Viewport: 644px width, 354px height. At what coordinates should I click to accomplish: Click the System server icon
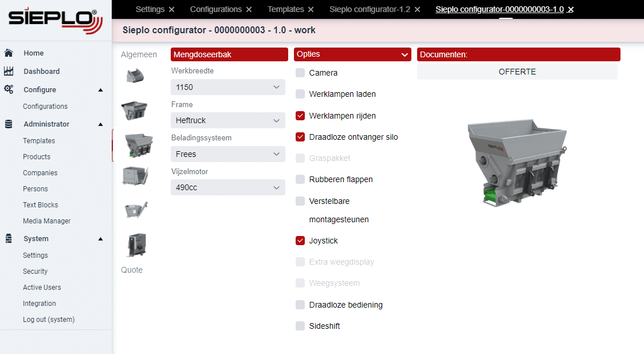click(9, 239)
